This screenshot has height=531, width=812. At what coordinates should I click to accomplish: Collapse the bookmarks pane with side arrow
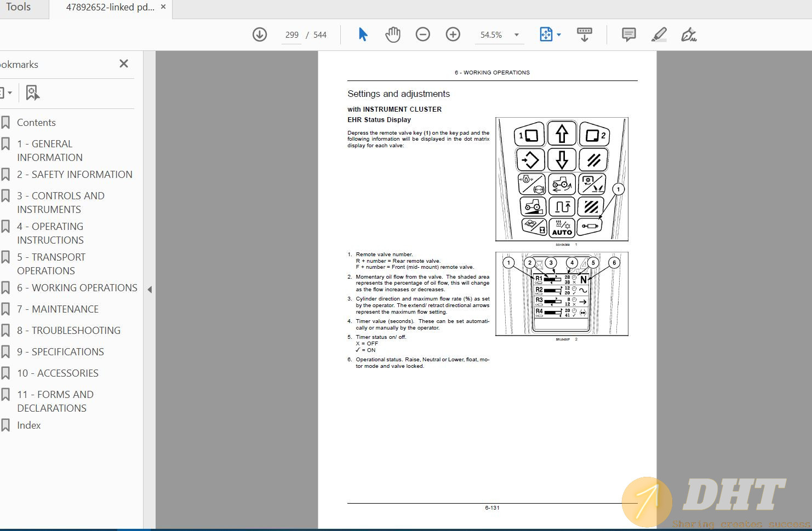150,290
